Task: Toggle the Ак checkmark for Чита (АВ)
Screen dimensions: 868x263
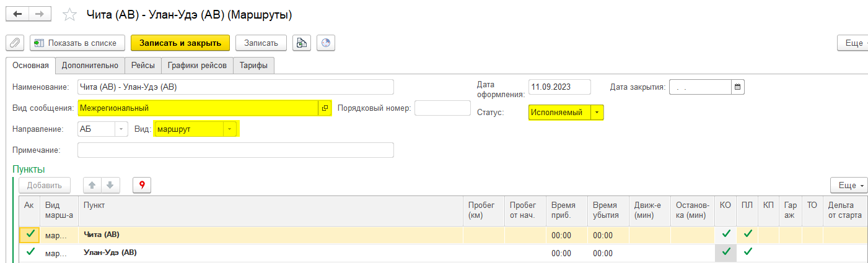Action: [30, 234]
